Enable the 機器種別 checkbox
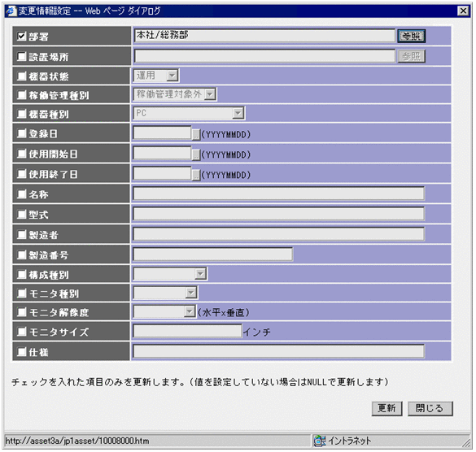 (x=21, y=114)
